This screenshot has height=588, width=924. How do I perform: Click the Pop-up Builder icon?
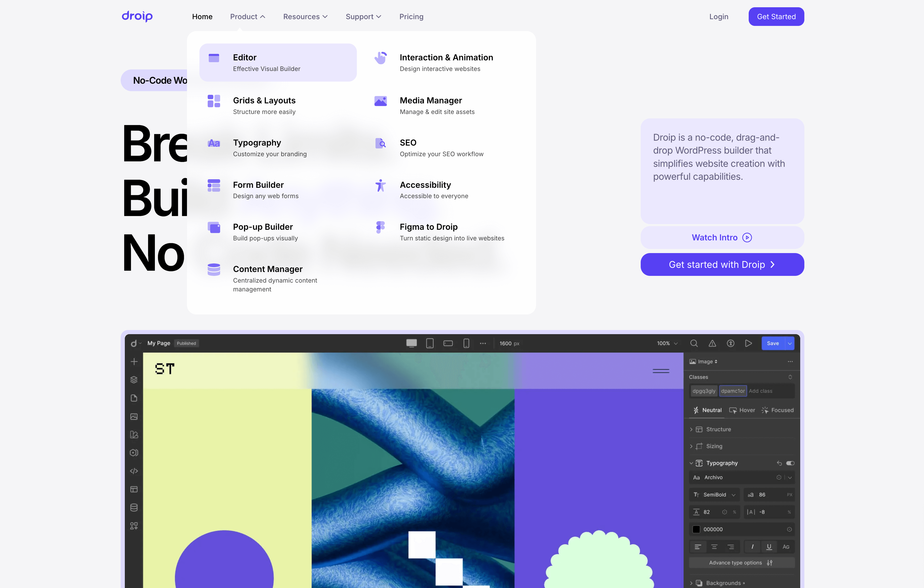tap(214, 227)
